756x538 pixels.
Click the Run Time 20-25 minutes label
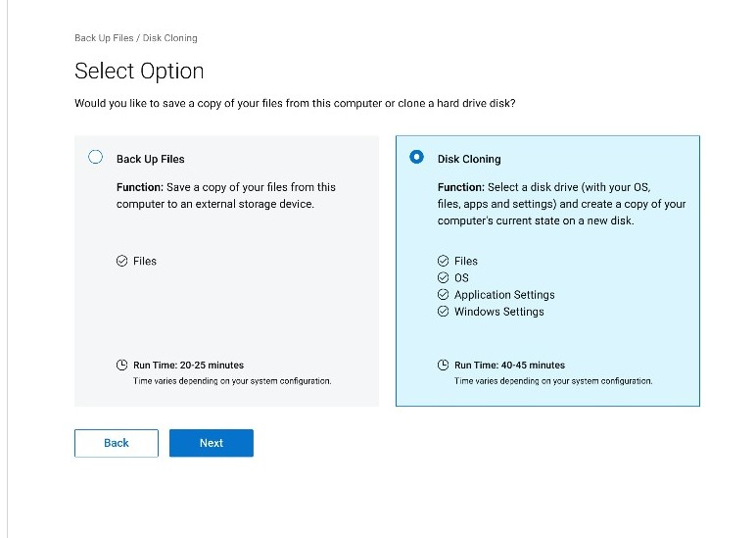pos(189,366)
